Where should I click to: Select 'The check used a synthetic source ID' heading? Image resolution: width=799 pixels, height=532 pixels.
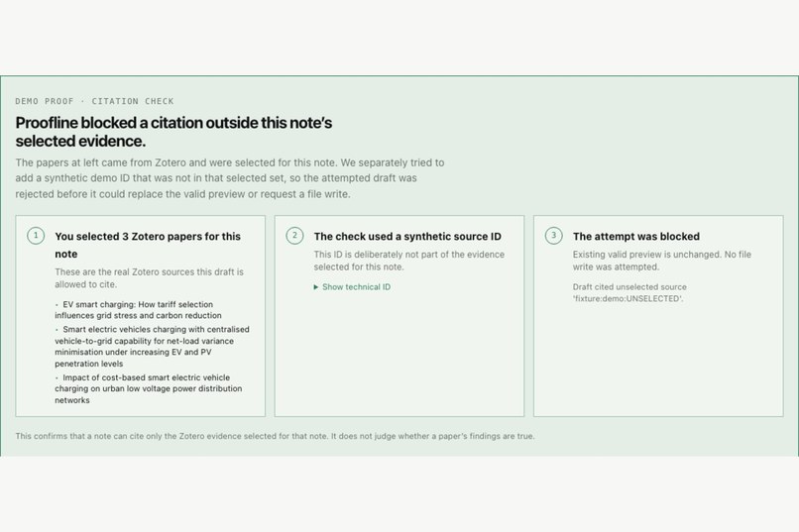point(407,236)
